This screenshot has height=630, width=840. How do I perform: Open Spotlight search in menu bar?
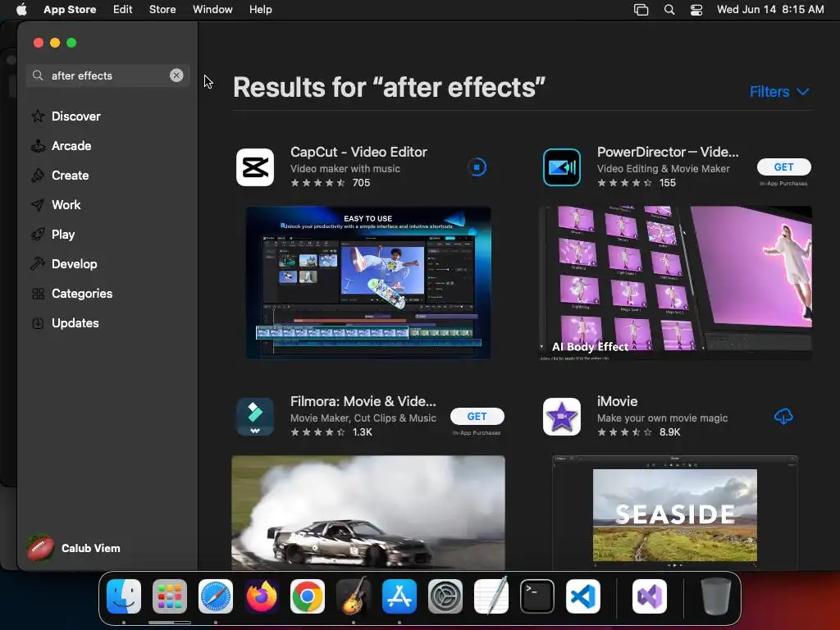click(669, 10)
